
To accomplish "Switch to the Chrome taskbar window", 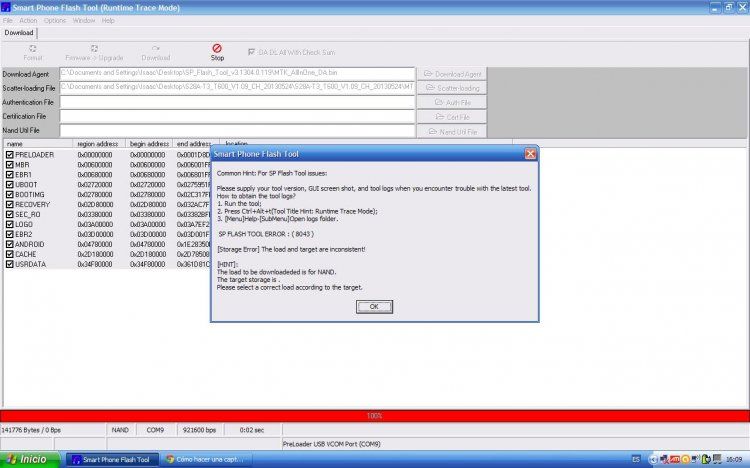I will 204,459.
